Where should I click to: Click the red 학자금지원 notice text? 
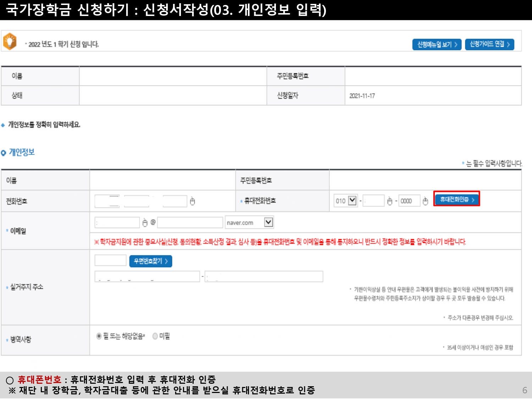(x=280, y=242)
